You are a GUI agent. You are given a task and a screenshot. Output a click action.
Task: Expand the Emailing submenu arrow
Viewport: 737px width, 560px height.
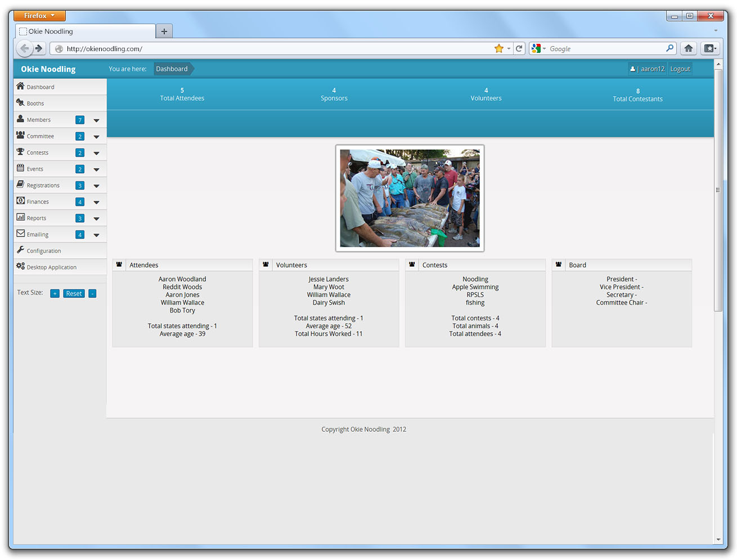(x=96, y=235)
